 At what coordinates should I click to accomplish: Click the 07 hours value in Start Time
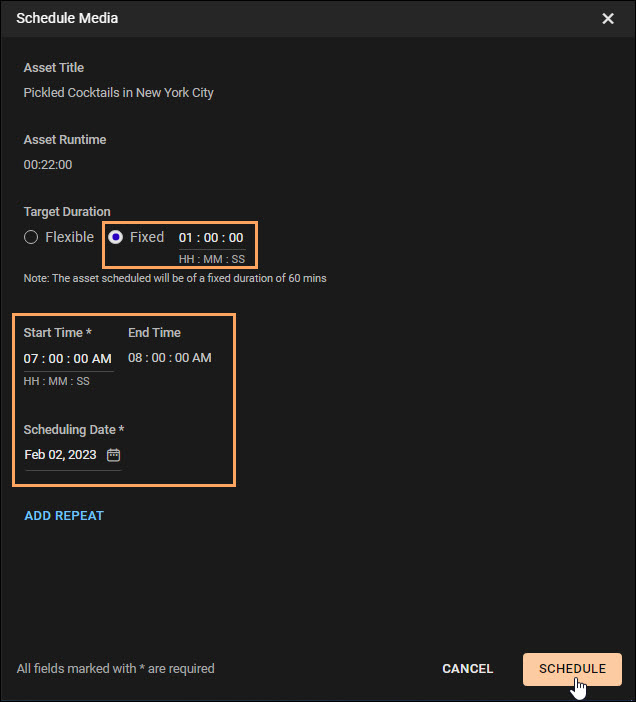pyautogui.click(x=31, y=359)
